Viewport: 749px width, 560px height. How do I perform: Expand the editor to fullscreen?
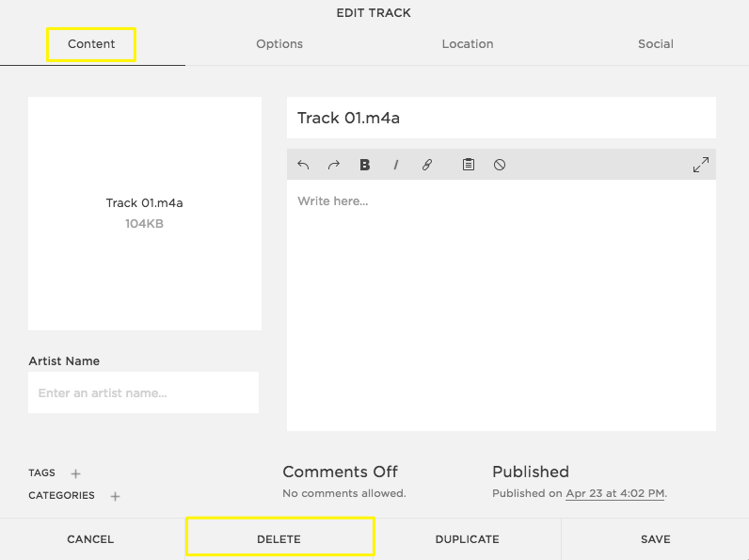click(701, 165)
